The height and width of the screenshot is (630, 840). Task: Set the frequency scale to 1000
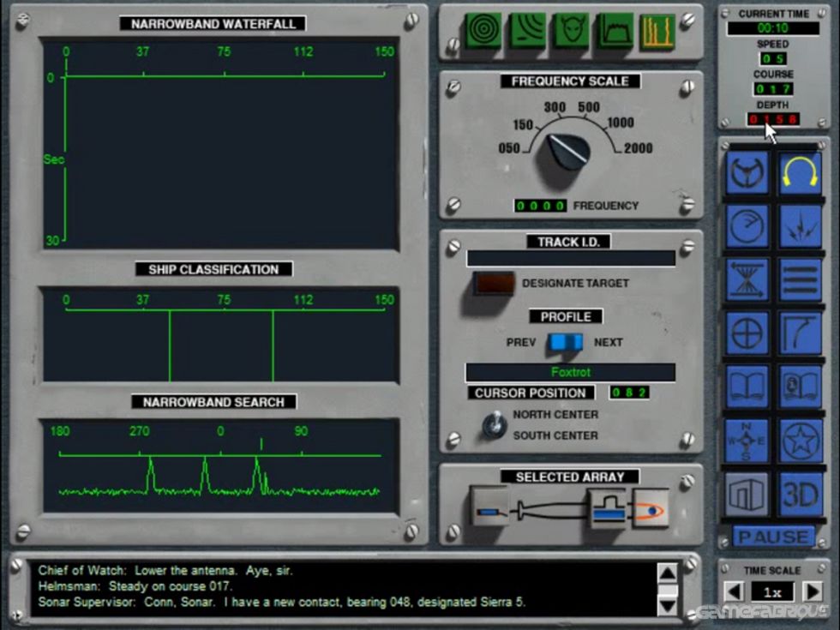[x=621, y=123]
